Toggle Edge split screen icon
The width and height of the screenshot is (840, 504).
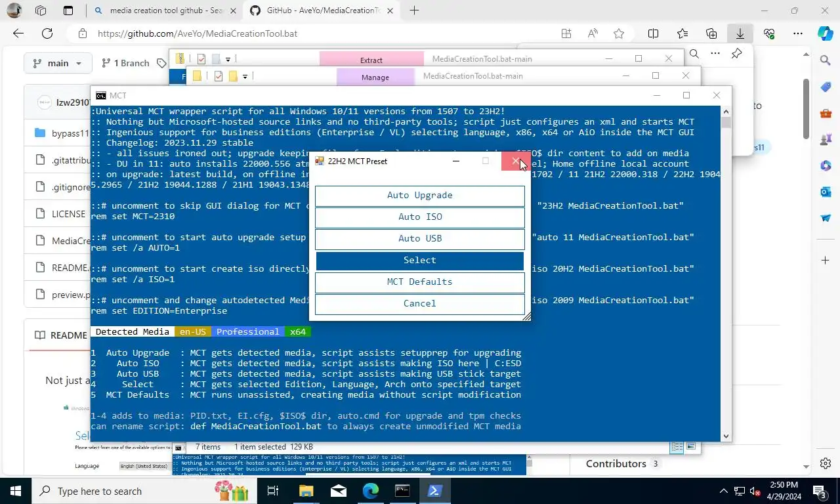[x=654, y=33]
